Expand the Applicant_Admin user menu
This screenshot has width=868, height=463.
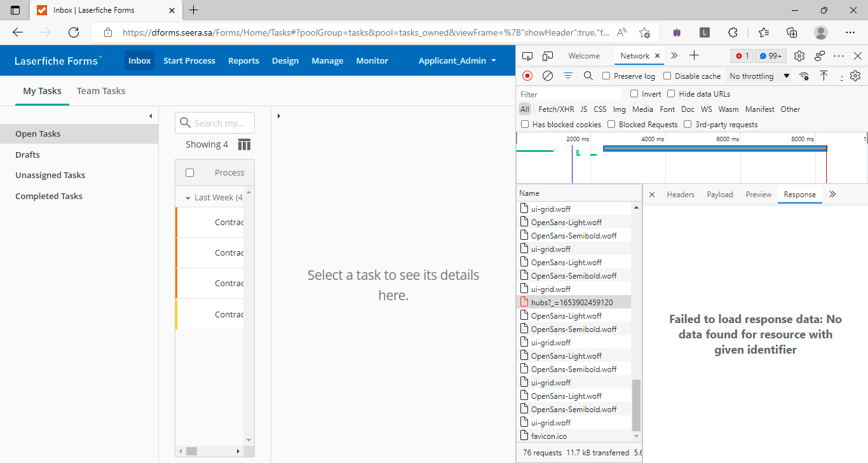point(457,60)
